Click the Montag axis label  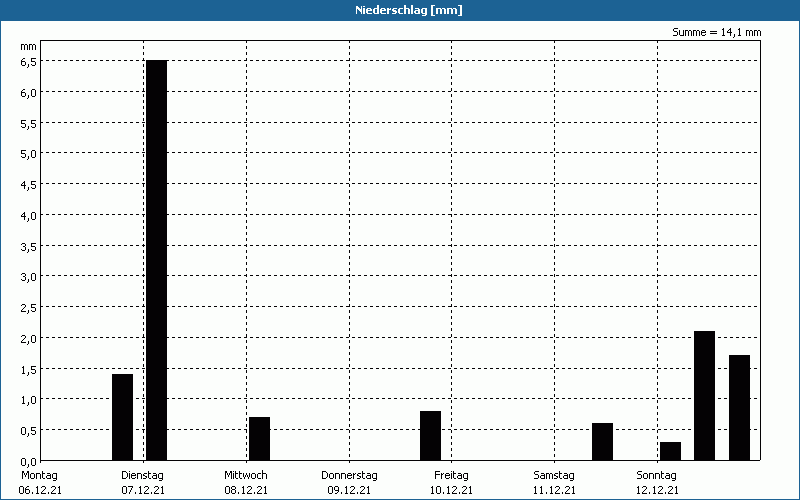click(39, 476)
